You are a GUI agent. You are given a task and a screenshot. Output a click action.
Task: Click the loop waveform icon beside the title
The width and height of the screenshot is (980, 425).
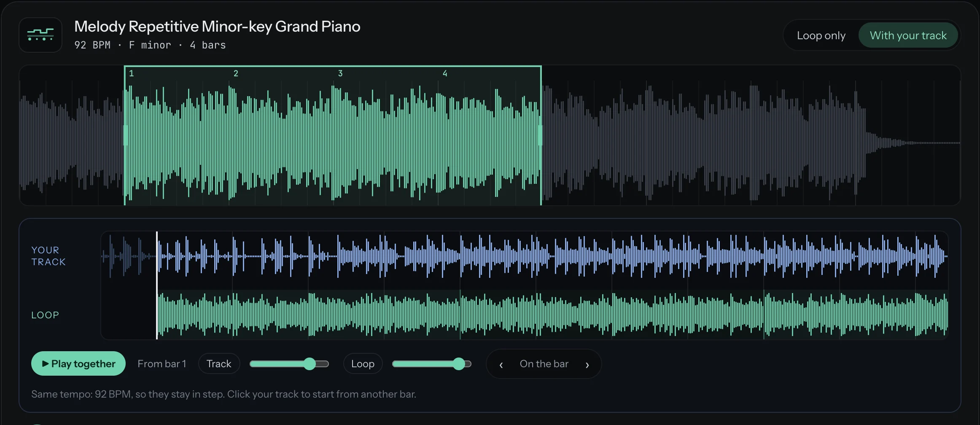click(40, 35)
